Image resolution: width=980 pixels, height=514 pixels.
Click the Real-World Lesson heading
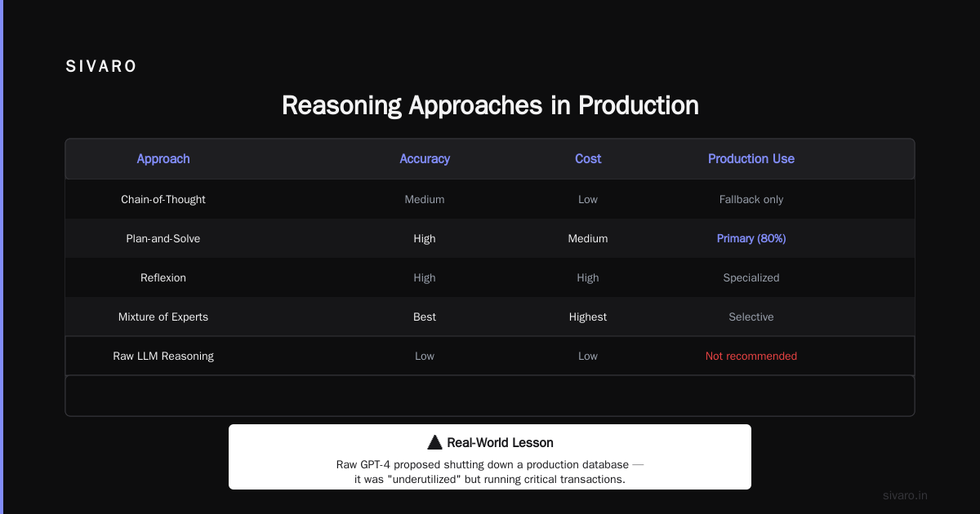coord(501,443)
